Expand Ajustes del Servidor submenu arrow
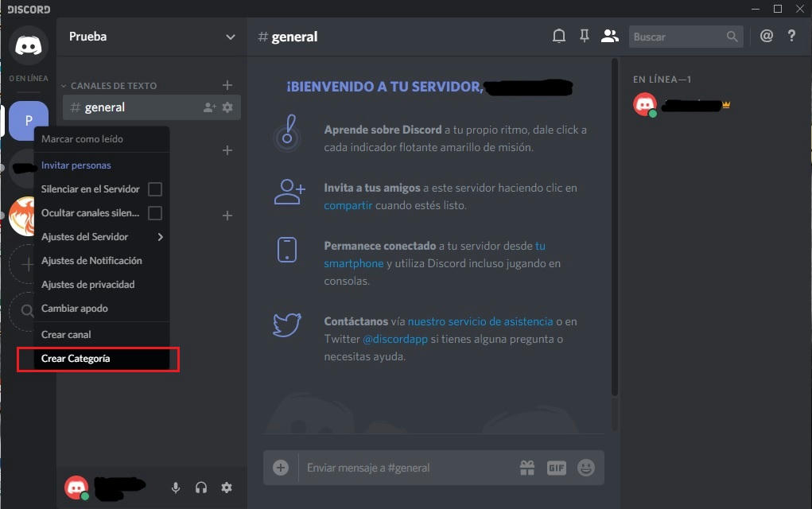 coord(160,237)
